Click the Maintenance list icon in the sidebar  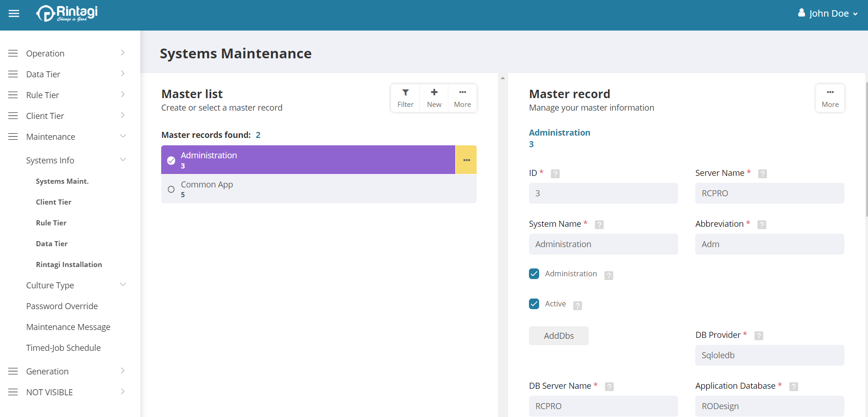pos(13,137)
